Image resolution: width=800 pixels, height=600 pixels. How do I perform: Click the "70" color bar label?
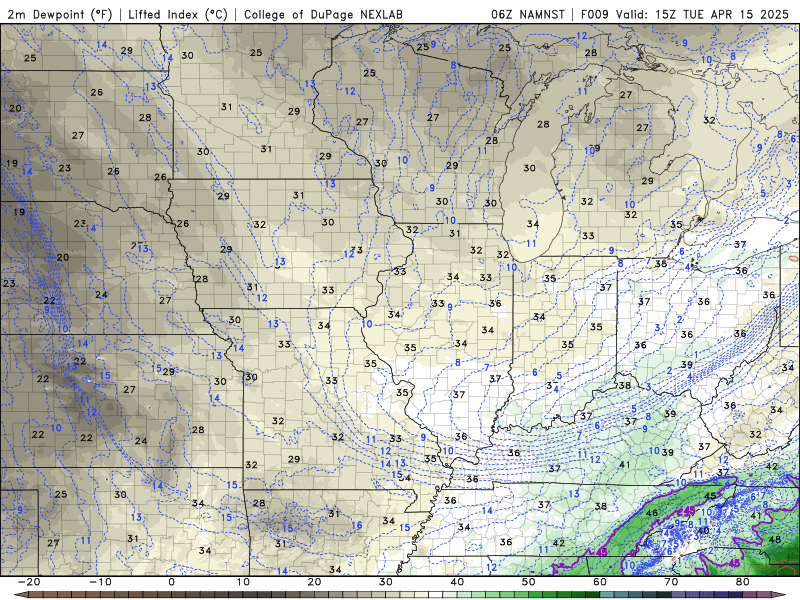click(671, 582)
